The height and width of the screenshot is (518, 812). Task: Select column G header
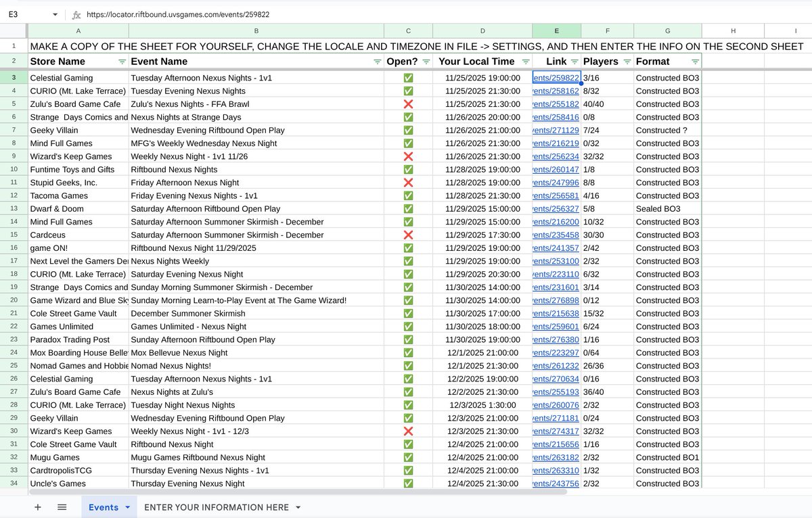click(668, 30)
